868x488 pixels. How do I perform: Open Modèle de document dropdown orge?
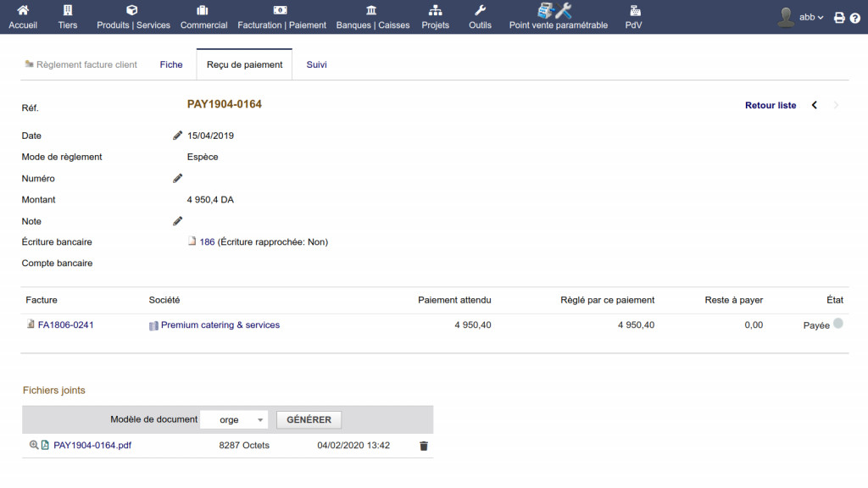pos(234,419)
